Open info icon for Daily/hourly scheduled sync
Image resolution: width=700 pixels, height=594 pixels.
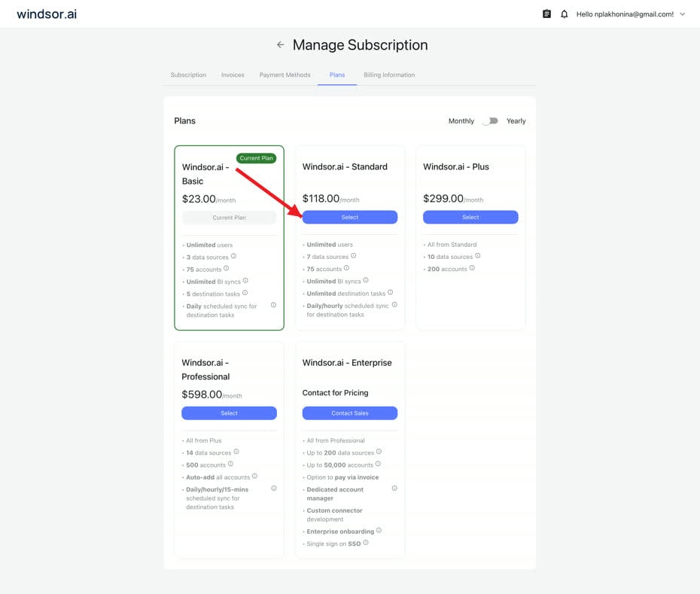394,305
